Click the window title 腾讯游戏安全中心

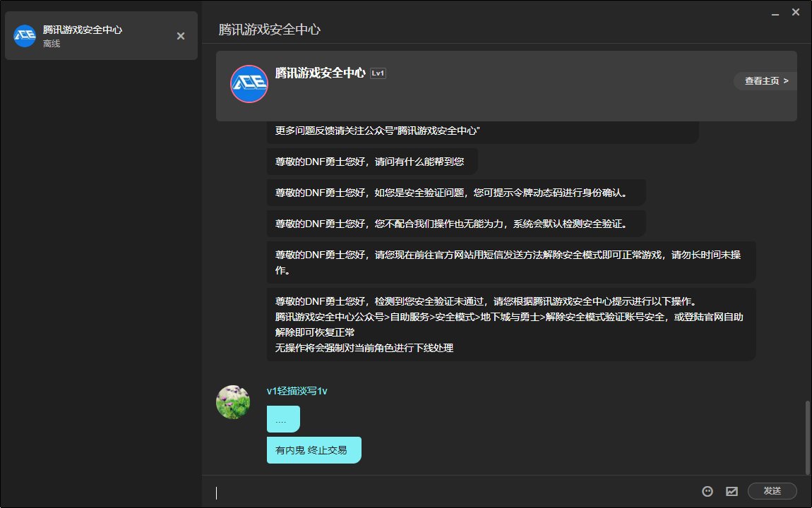269,30
